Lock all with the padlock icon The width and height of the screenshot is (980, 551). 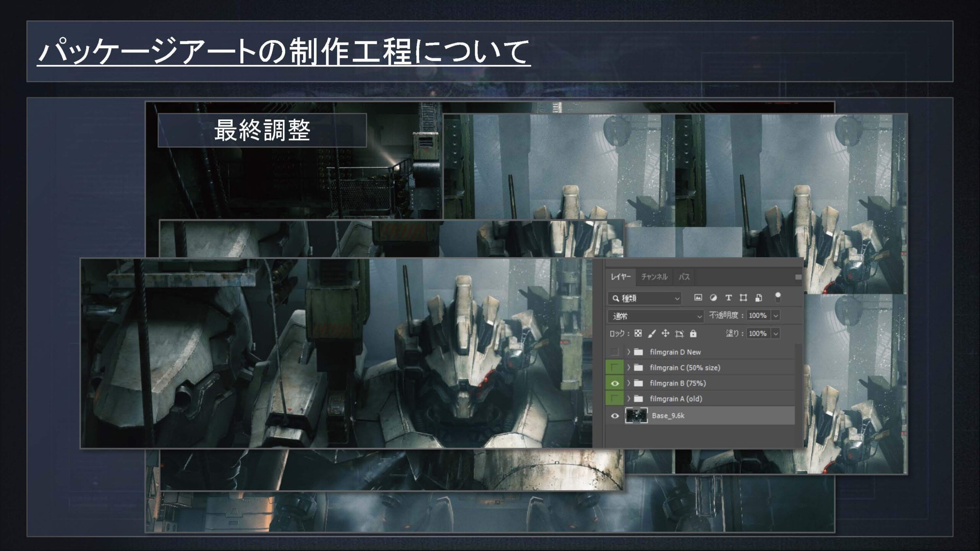click(693, 334)
